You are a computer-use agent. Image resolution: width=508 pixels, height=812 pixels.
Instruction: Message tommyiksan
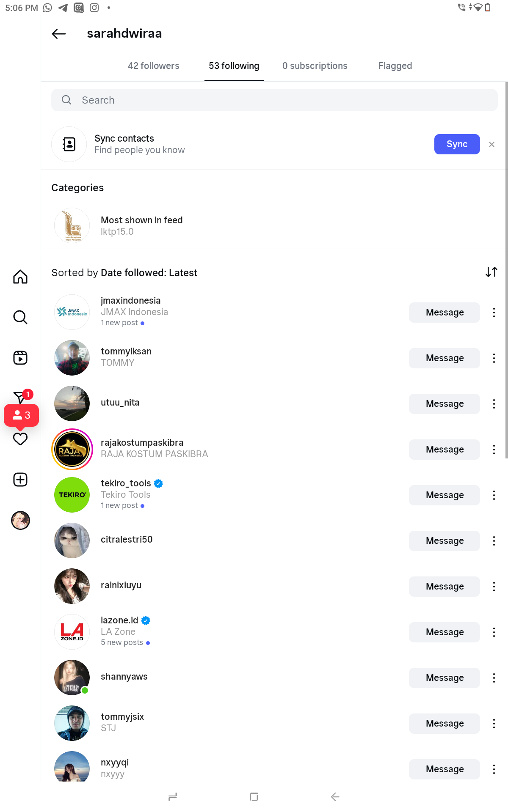444,358
